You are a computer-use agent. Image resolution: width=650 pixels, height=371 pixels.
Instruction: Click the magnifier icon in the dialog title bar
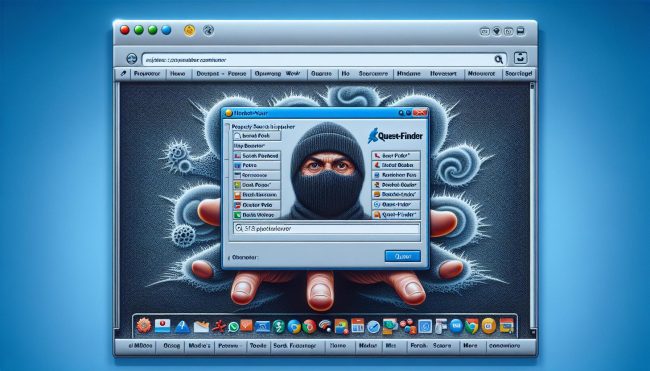point(401,113)
